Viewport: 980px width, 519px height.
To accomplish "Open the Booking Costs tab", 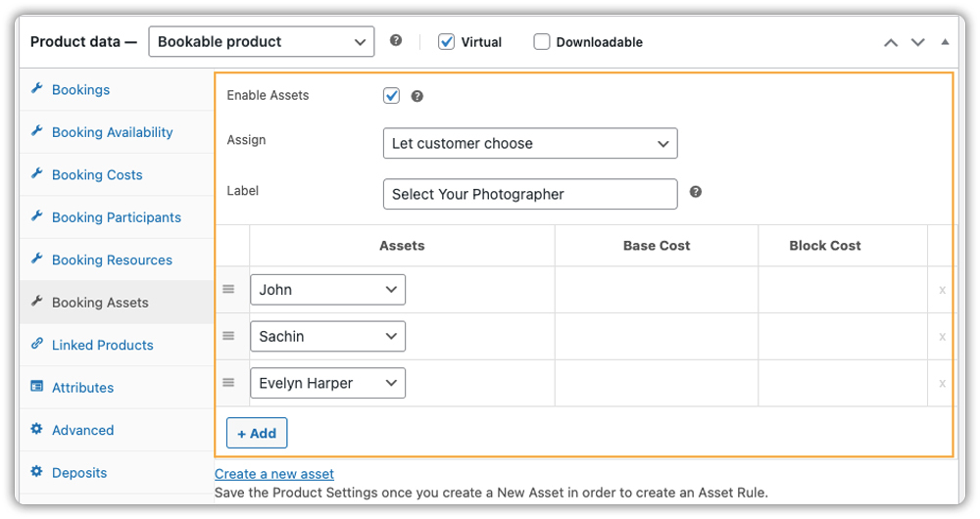I will pyautogui.click(x=117, y=175).
